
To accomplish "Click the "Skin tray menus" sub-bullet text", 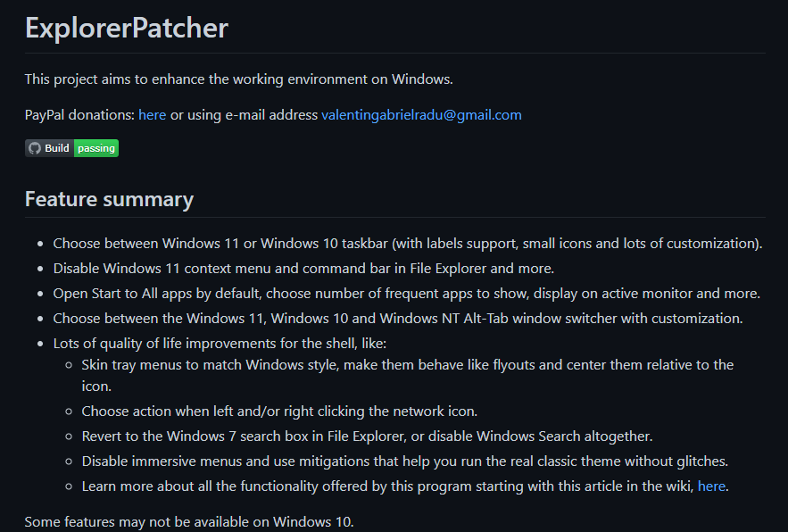I will [x=407, y=365].
